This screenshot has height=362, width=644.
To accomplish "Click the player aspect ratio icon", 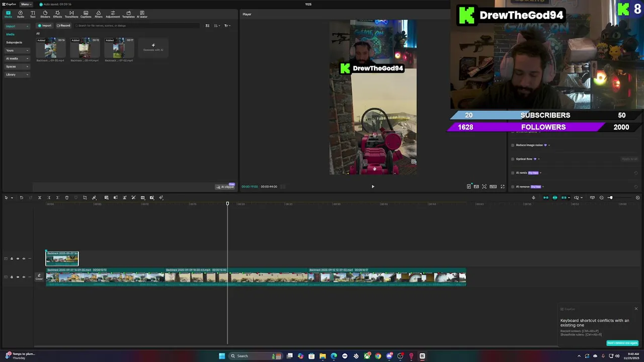I will pyautogui.click(x=494, y=187).
